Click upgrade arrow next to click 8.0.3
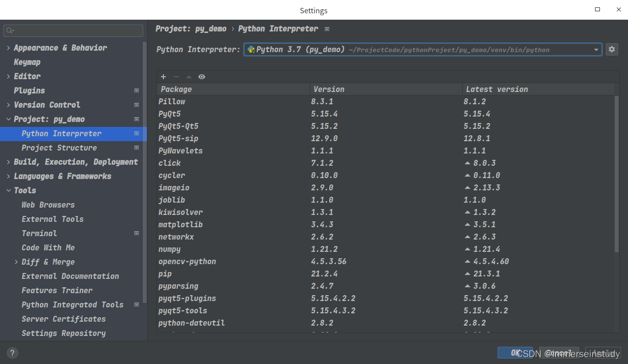 [x=468, y=163]
